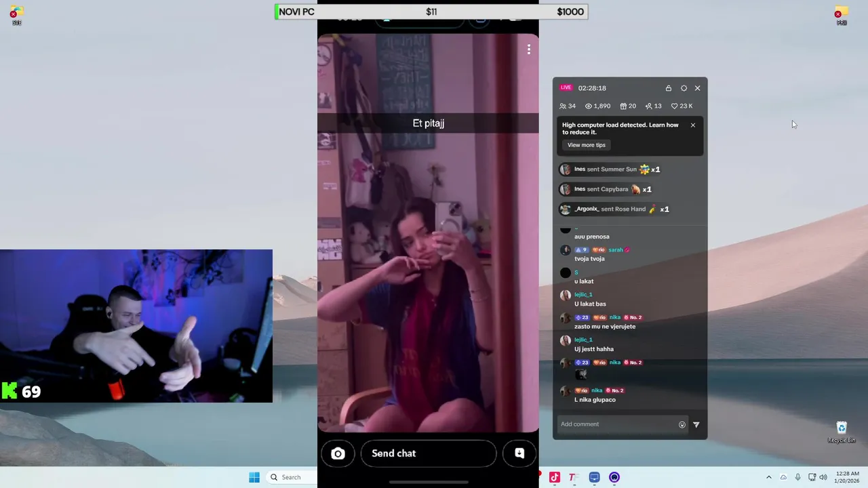Image resolution: width=868 pixels, height=488 pixels.
Task: Click the Send chat field
Action: [x=429, y=453]
